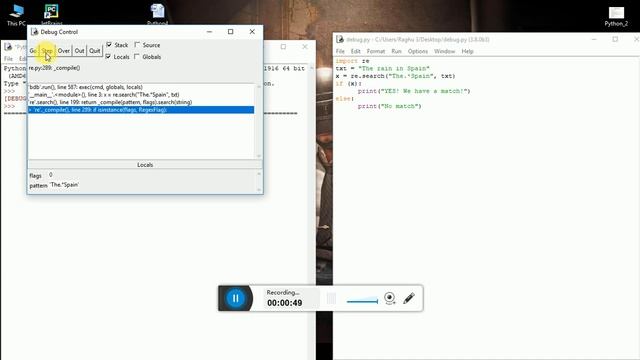Click the Debug Control window title icon

point(34,32)
